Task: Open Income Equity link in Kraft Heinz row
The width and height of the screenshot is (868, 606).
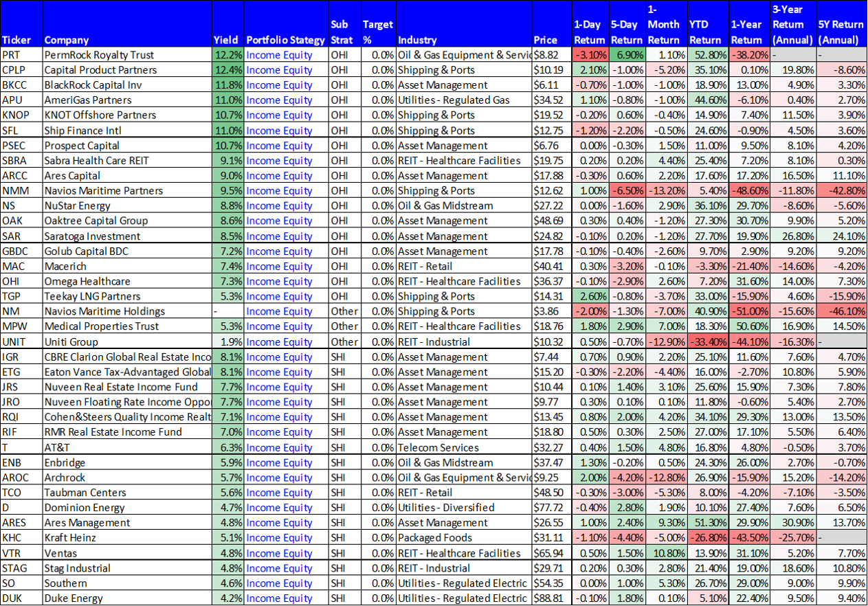Action: pos(279,538)
